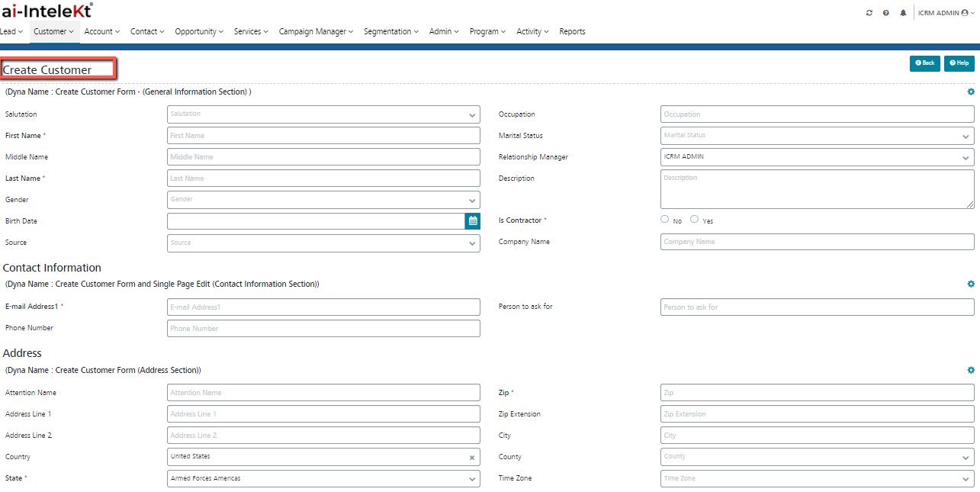Focus the Address Line 1 field
980x492 pixels.
pos(323,414)
